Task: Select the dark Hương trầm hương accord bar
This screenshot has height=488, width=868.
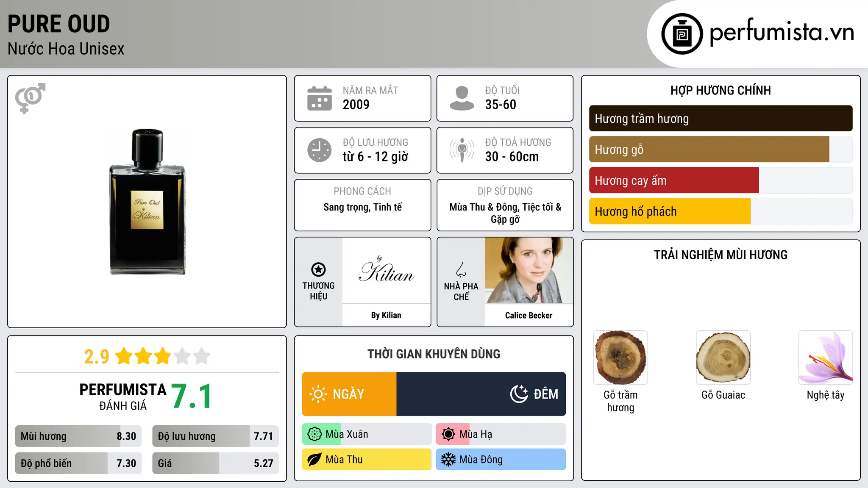Action: pos(721,119)
